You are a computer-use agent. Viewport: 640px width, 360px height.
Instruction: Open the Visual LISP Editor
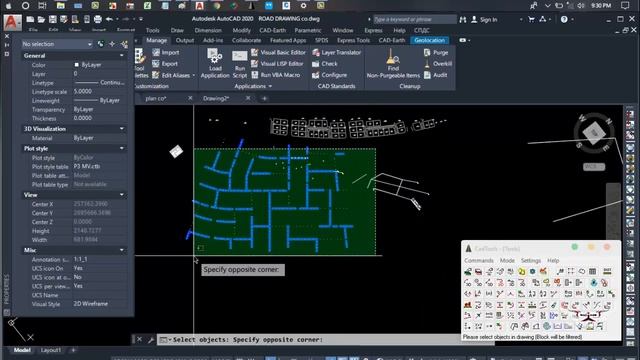tap(278, 64)
